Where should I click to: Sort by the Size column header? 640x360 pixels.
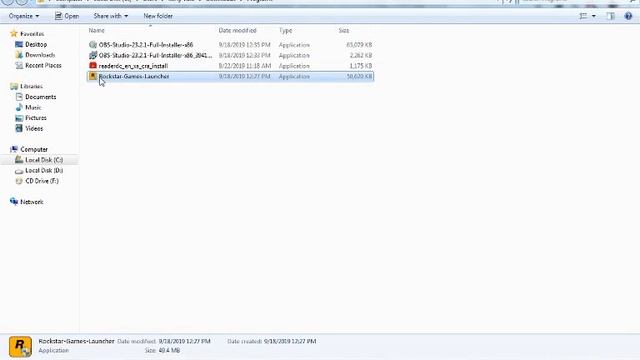(x=344, y=30)
